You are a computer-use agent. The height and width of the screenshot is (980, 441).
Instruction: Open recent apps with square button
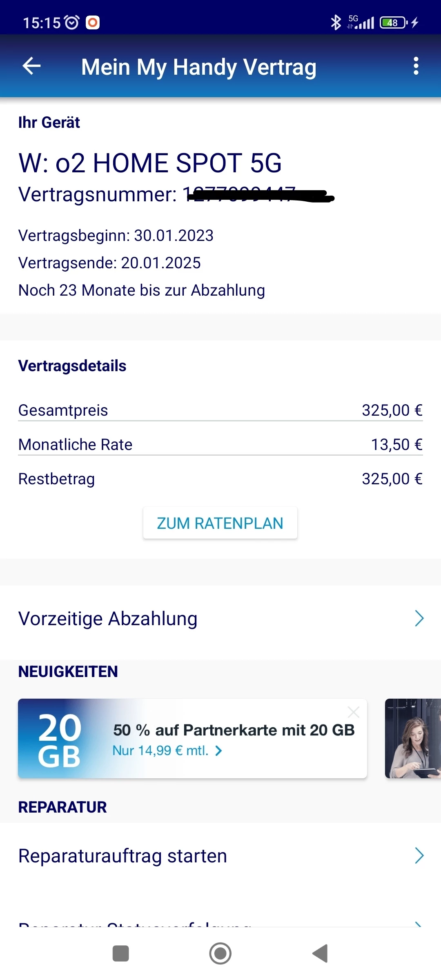point(121,953)
